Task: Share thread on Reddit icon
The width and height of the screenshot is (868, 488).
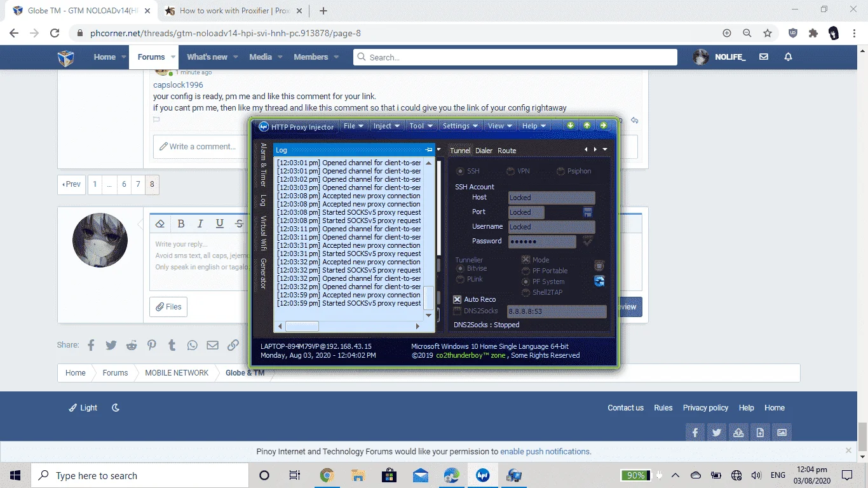Action: click(132, 345)
